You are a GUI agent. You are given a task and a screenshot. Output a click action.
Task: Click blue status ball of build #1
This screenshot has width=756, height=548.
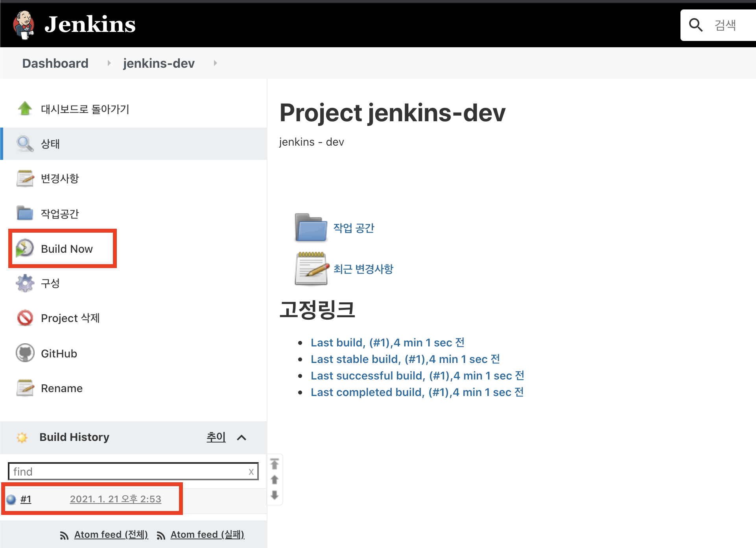pyautogui.click(x=11, y=499)
